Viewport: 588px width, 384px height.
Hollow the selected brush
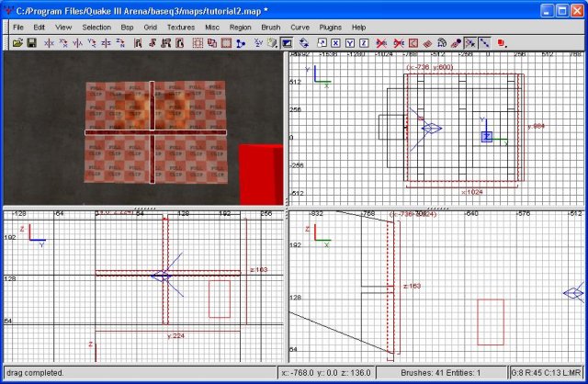point(226,43)
